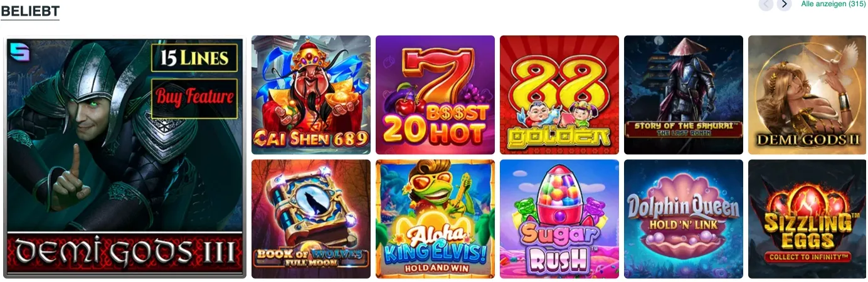Select the 88 Golden slot game
The image size is (868, 282).
coord(559,95)
